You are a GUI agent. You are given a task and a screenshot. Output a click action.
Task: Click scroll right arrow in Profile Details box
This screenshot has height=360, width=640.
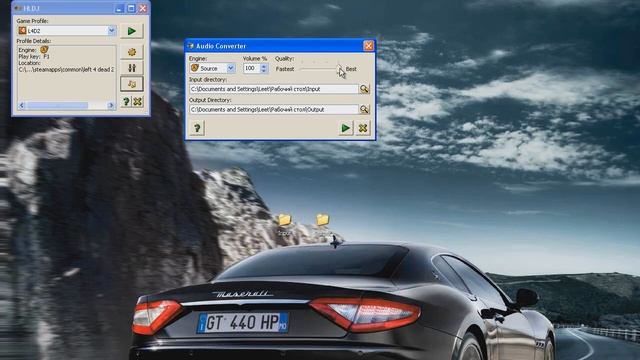pyautogui.click(x=111, y=105)
